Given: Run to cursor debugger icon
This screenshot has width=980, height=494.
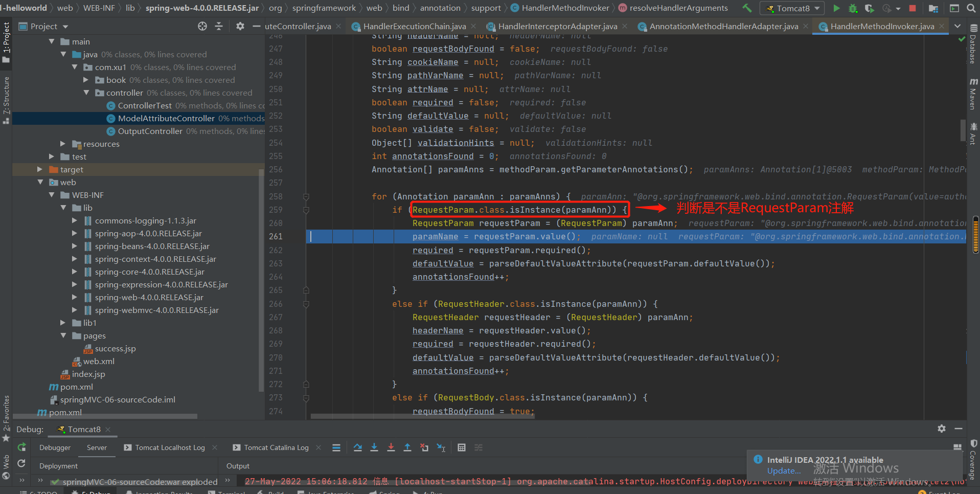Looking at the screenshot, I should coord(441,447).
